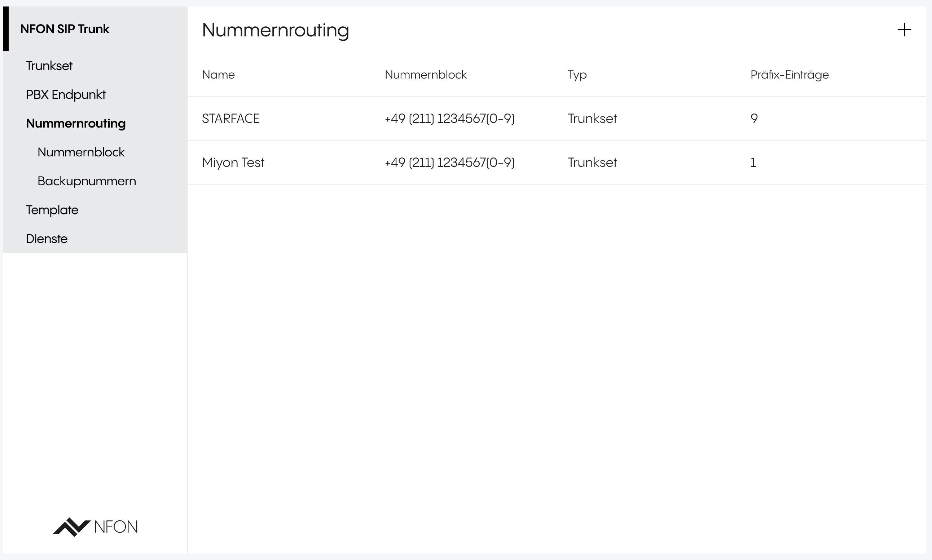Navigate to Template in the sidebar
This screenshot has width=932, height=560.
[x=52, y=210]
